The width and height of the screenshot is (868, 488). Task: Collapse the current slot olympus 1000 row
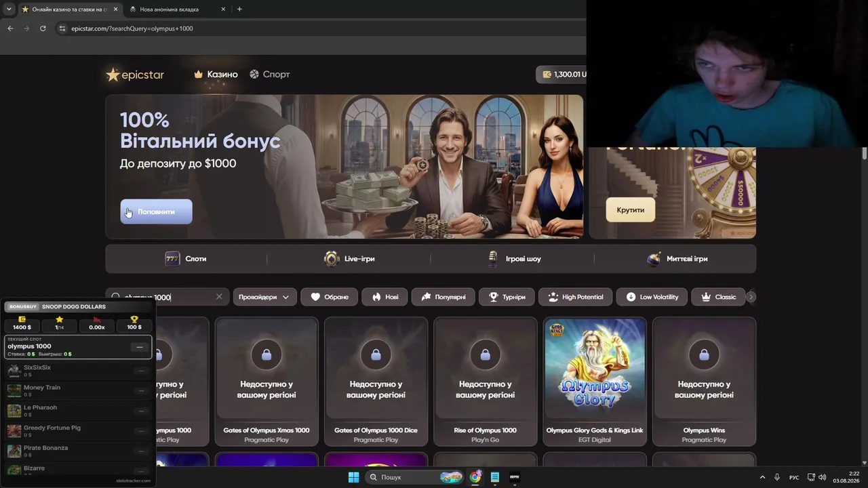[x=140, y=347]
